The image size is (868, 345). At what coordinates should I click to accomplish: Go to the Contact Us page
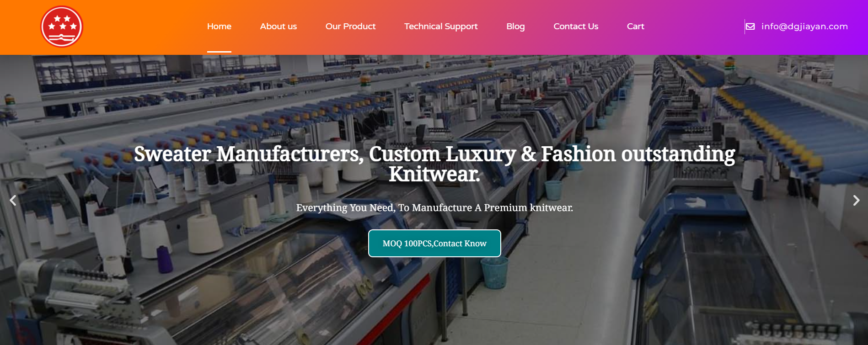click(x=576, y=27)
